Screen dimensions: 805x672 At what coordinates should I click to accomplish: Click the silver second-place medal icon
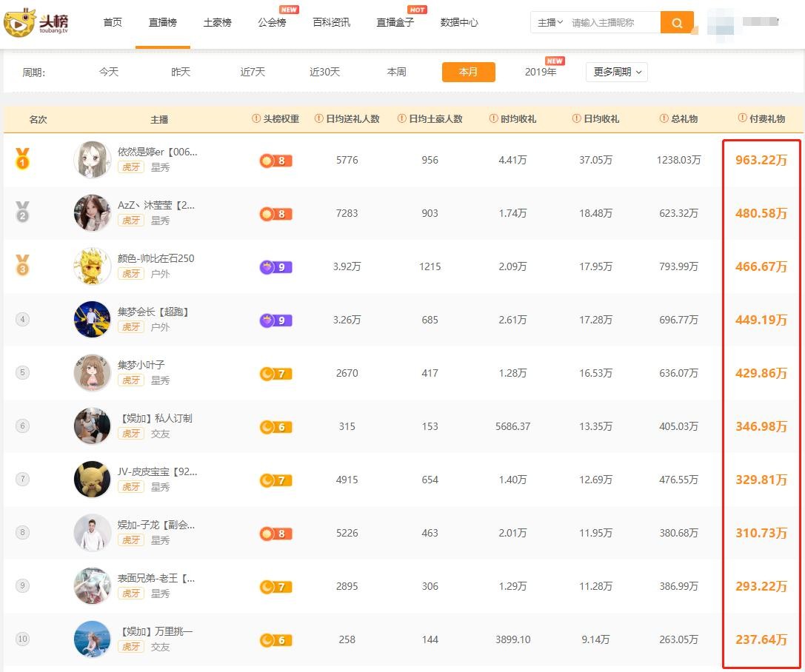click(22, 213)
